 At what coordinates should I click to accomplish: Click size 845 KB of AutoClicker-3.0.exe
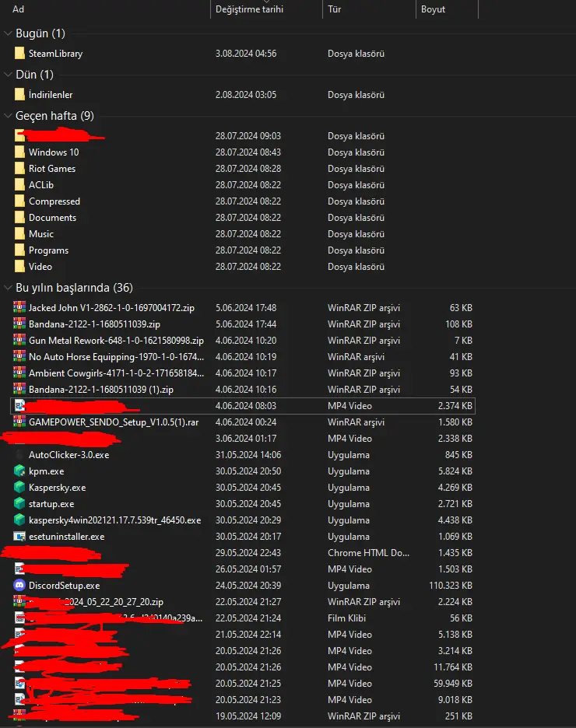click(x=458, y=455)
